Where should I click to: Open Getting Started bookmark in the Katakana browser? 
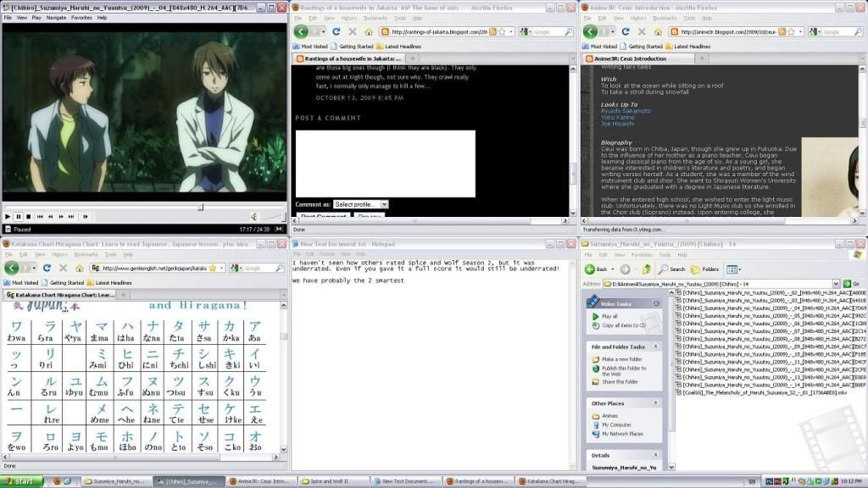point(63,283)
